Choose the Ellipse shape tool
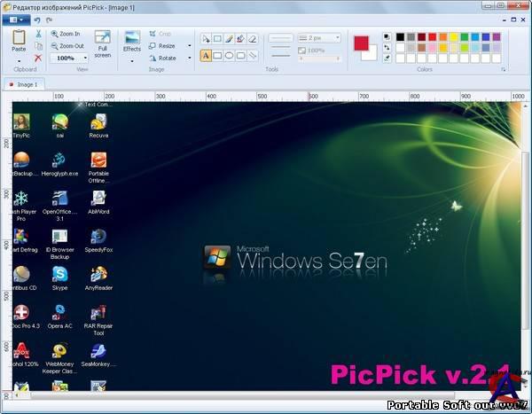 [x=229, y=55]
